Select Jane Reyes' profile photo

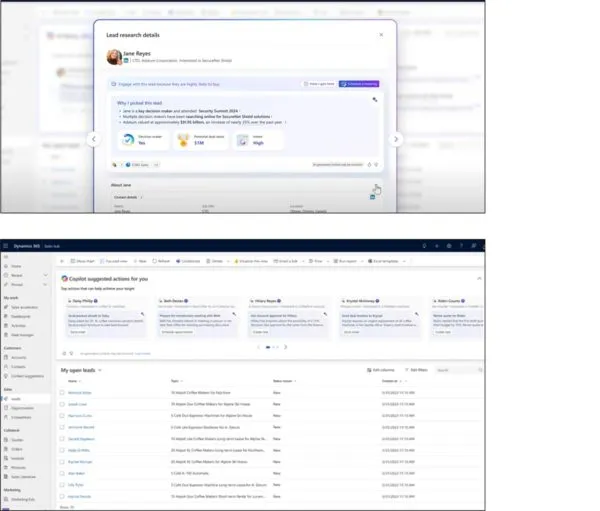click(x=114, y=57)
